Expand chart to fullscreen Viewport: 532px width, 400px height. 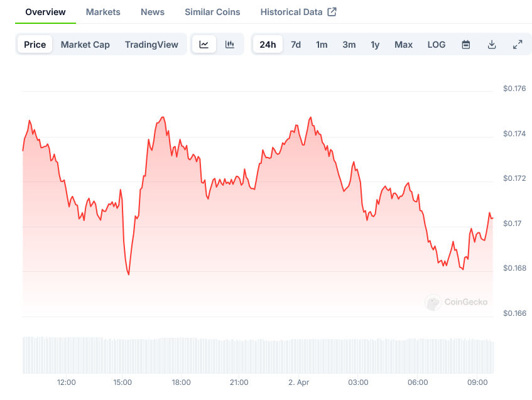click(x=518, y=45)
